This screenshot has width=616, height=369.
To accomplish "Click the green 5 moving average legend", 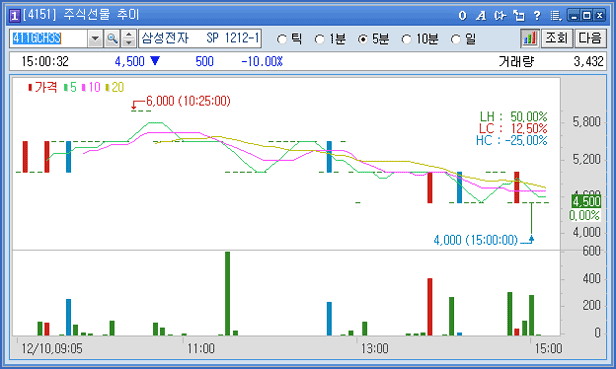I will [x=70, y=87].
